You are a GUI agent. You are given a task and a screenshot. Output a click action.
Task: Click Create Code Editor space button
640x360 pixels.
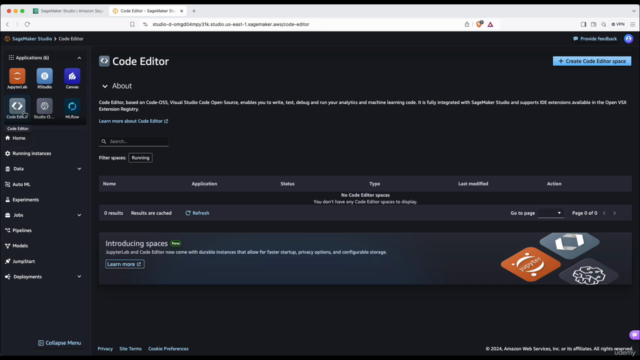pos(592,61)
